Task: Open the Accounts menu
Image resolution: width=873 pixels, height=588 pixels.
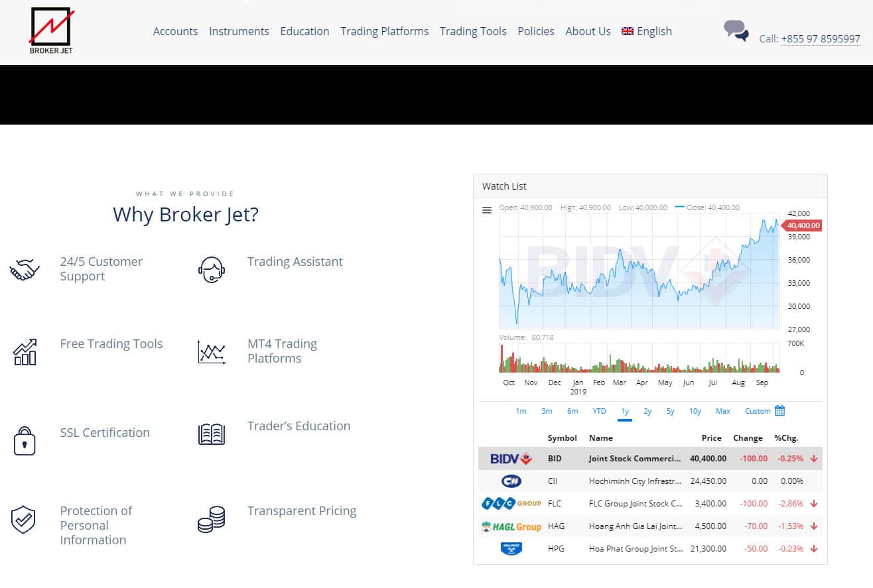Action: point(175,31)
